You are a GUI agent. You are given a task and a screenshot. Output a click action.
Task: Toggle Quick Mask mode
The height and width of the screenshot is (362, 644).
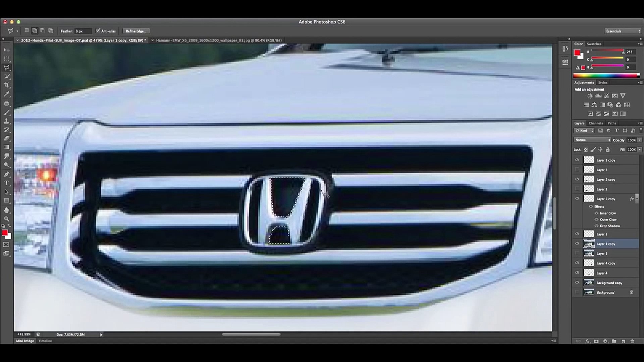click(6, 245)
